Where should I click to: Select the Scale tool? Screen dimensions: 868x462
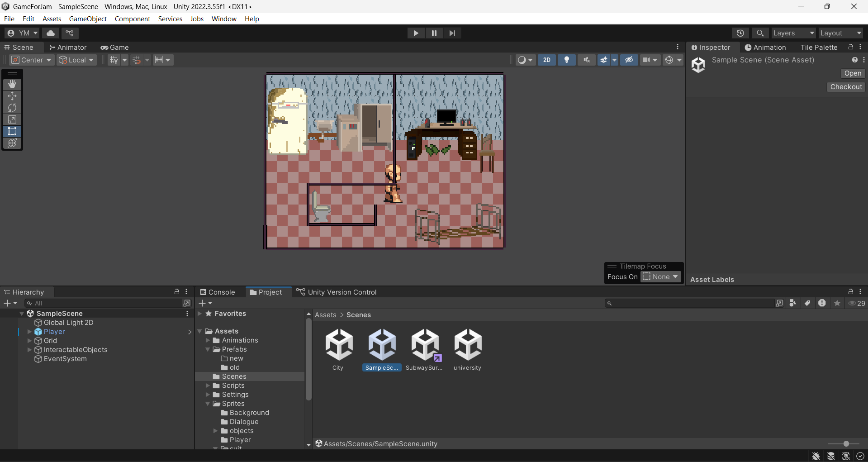point(12,119)
